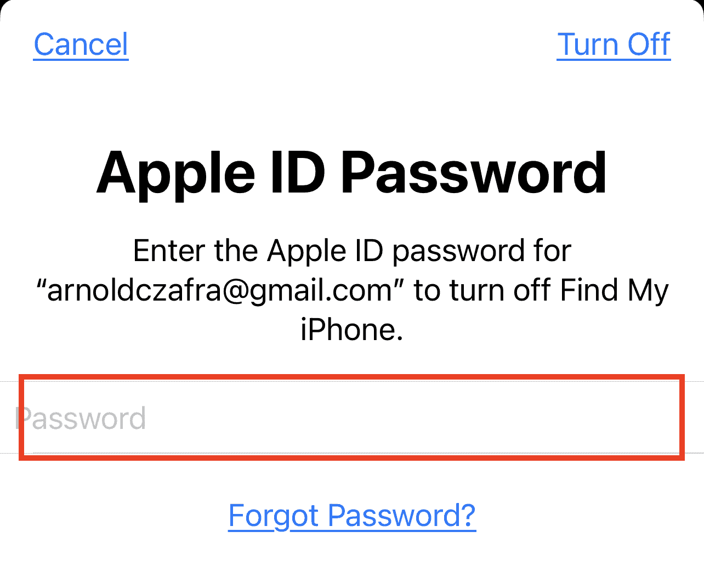This screenshot has height=588, width=704.
Task: Tap Turn Off to confirm disabling
Action: [x=614, y=44]
